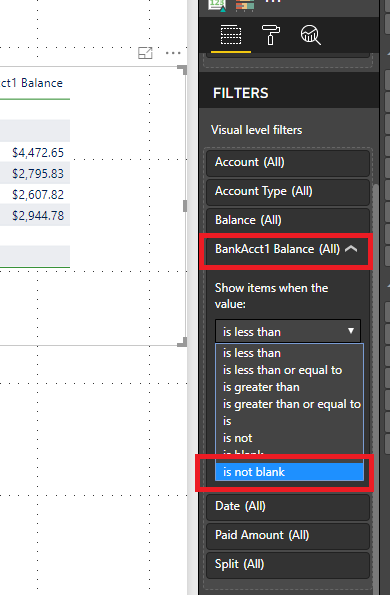The height and width of the screenshot is (595, 390).
Task: Choose 'is greater than' option
Action: 289,387
